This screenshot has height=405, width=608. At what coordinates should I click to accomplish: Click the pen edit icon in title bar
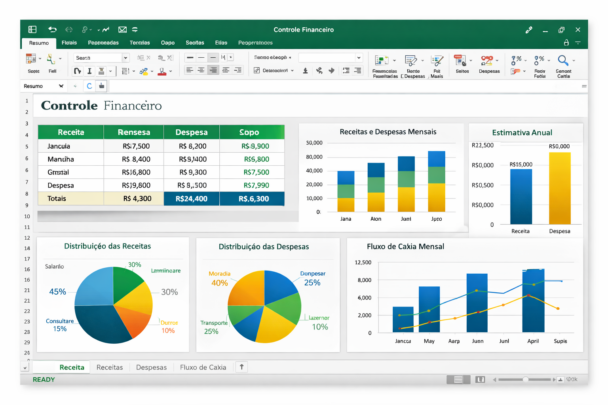tap(528, 30)
